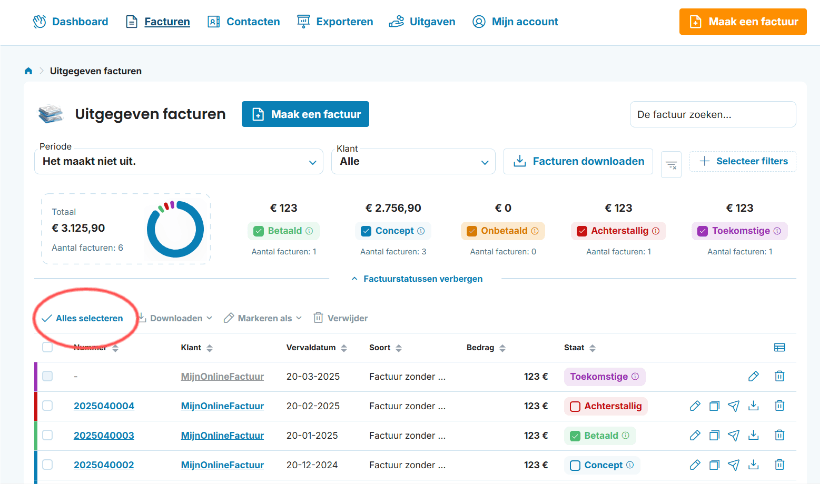
Task: Send invoice 2025040002
Action: coord(734,465)
